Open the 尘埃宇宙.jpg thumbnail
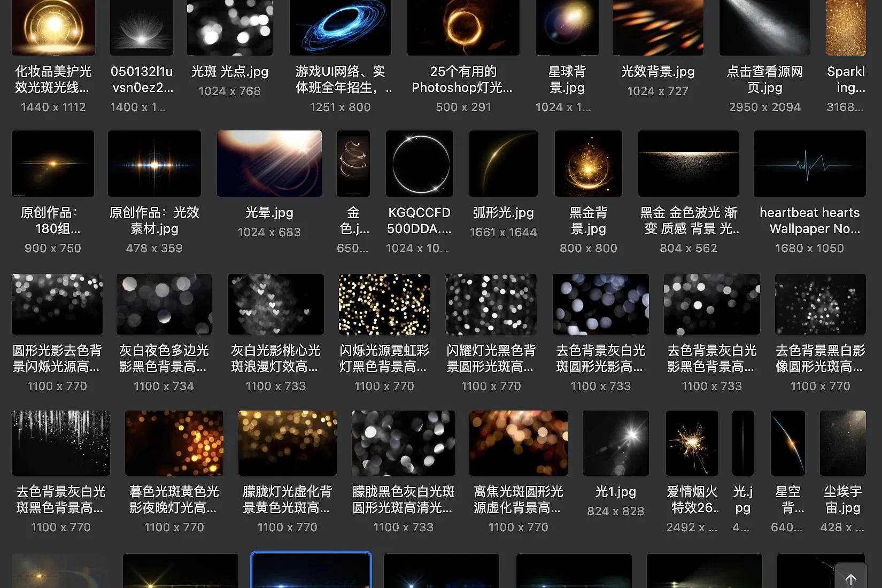882x588 pixels. [x=843, y=443]
